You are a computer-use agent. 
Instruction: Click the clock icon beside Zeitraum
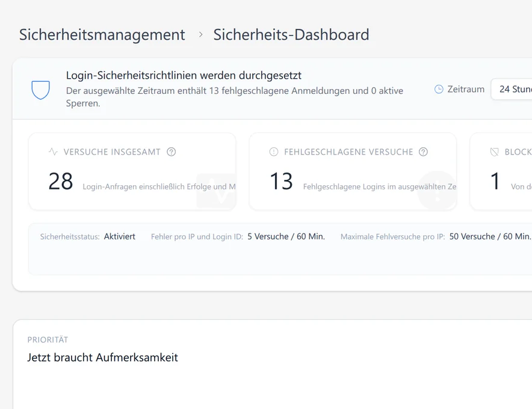click(439, 89)
